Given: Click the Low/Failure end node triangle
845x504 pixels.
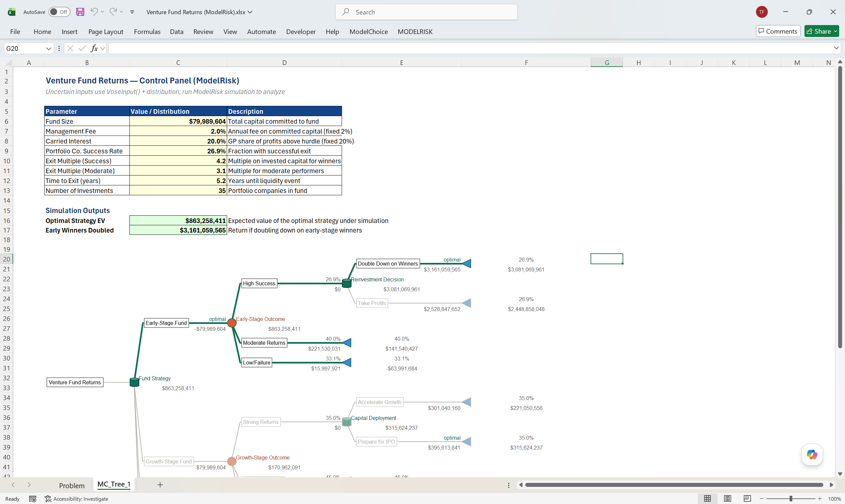Looking at the screenshot, I should click(347, 362).
